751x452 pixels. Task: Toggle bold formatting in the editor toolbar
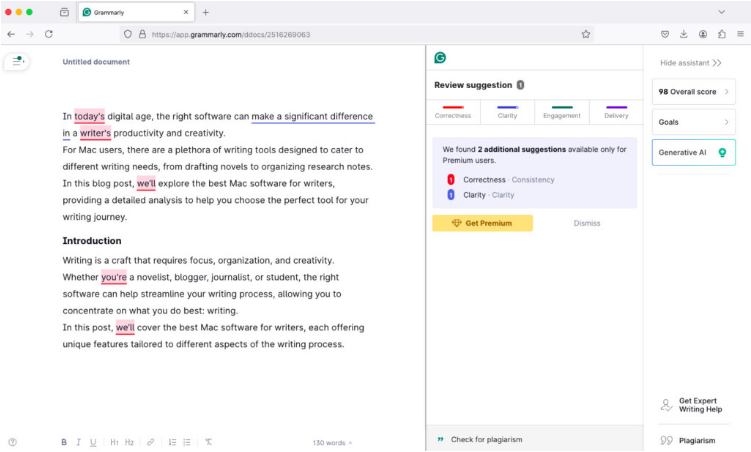point(64,441)
